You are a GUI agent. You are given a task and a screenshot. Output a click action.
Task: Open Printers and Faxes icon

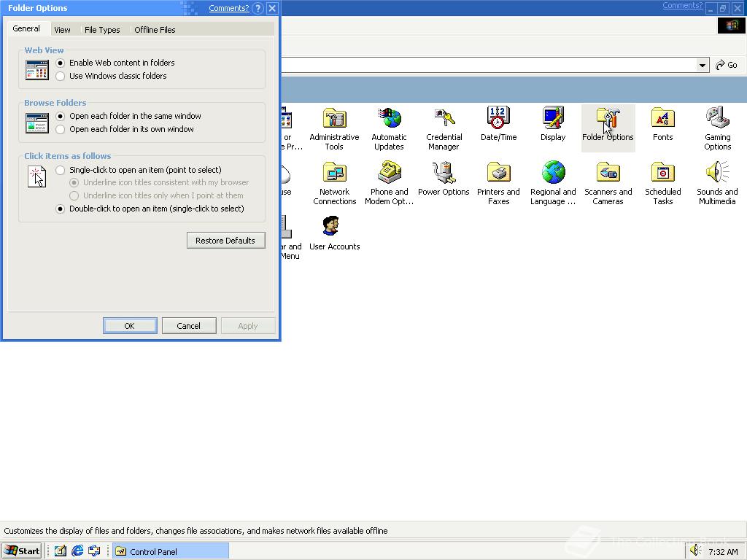click(x=498, y=183)
